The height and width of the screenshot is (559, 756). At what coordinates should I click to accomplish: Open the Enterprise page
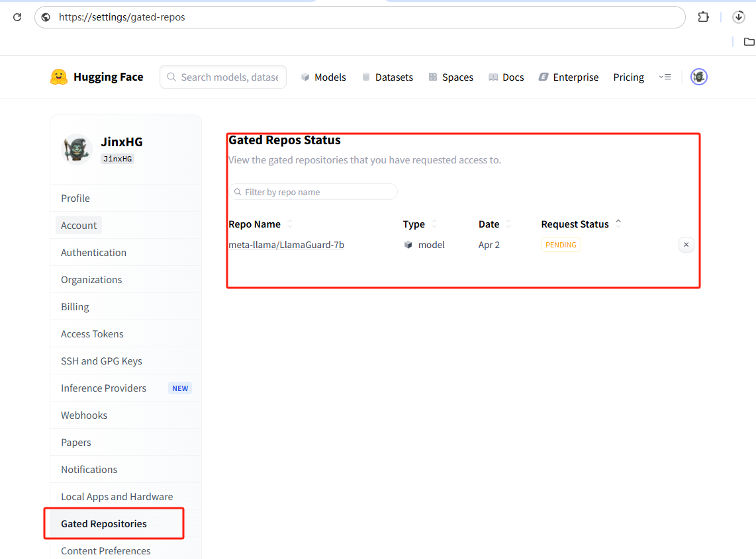point(569,77)
